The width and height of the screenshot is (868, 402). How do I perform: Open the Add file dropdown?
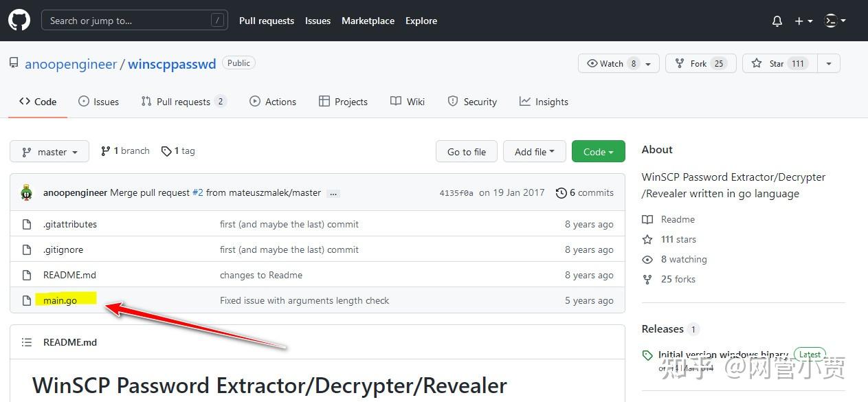click(x=534, y=152)
